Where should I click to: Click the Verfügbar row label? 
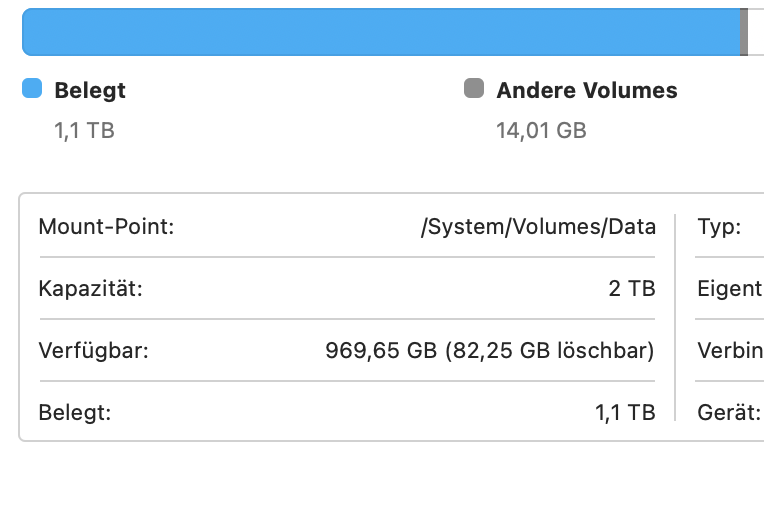(93, 351)
